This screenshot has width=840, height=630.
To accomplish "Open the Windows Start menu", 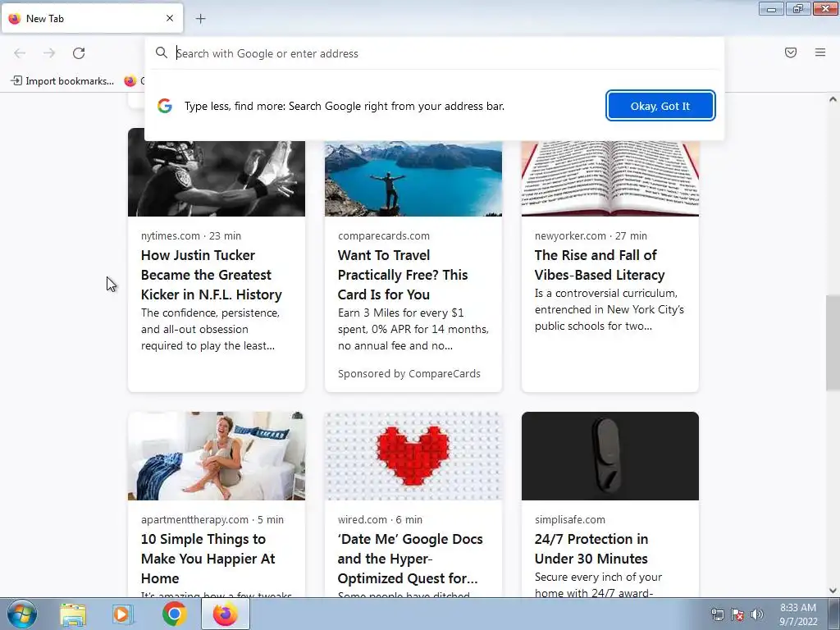I will click(22, 614).
